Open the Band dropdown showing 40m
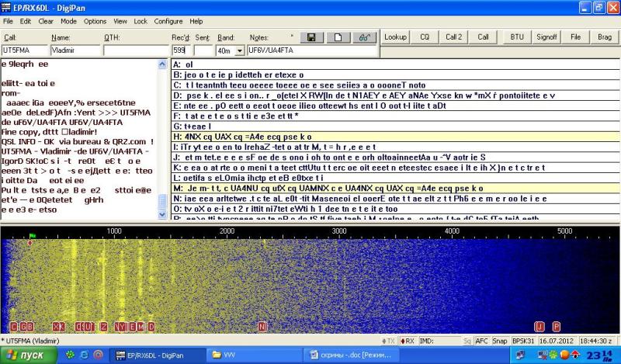621x364 pixels. click(240, 50)
